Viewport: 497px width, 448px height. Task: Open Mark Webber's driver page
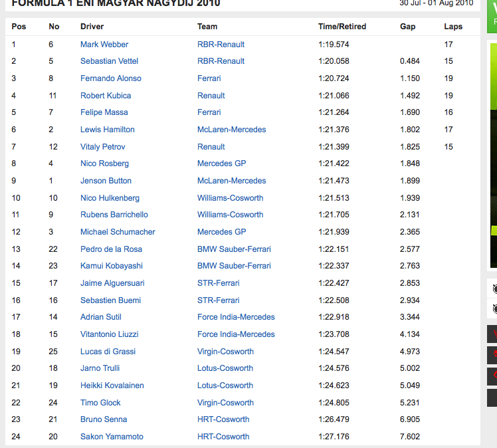point(104,45)
